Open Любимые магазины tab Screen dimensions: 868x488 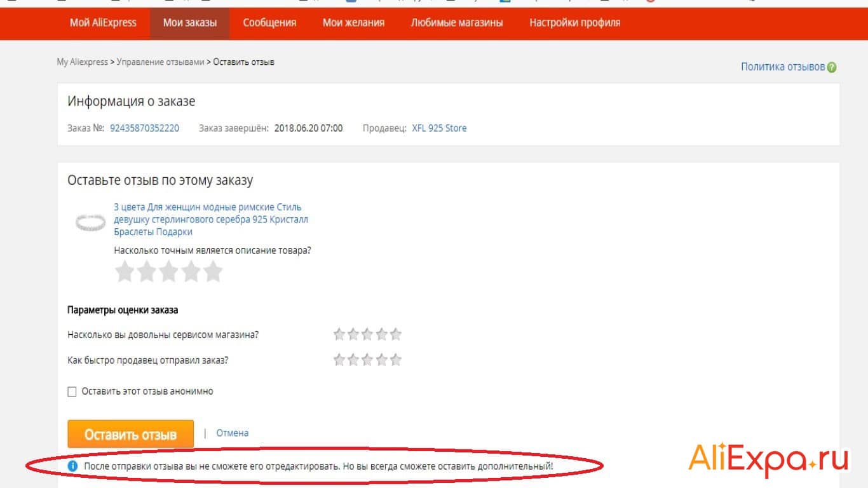pos(457,23)
